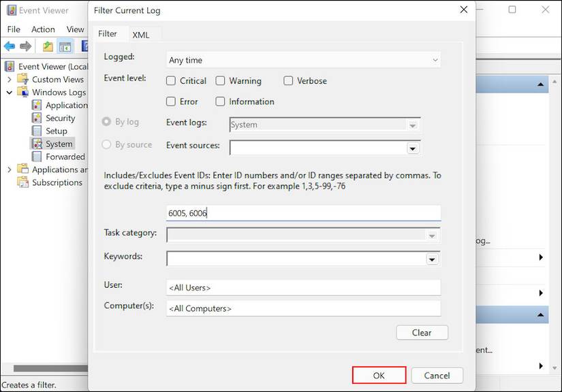Check the Verbose event level box
This screenshot has width=562, height=392.
coord(288,81)
